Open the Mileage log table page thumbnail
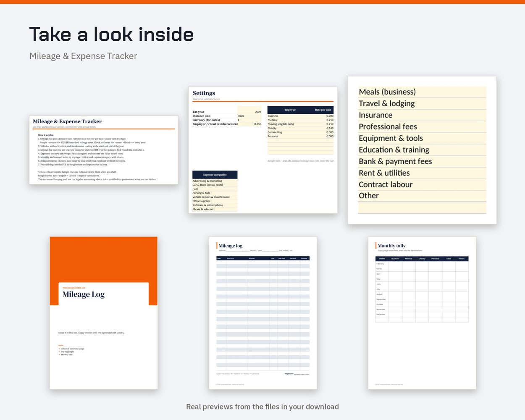525x420 pixels. [263, 313]
